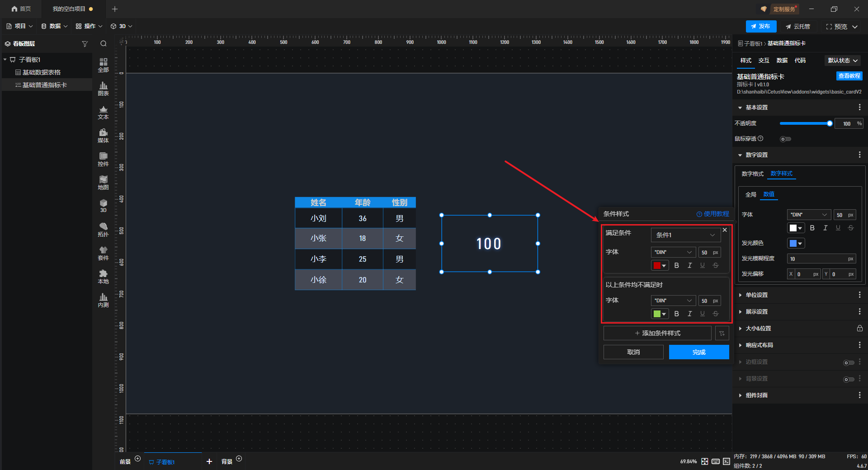Toggle bold in 条件1 font style
868x470 pixels.
click(x=676, y=266)
